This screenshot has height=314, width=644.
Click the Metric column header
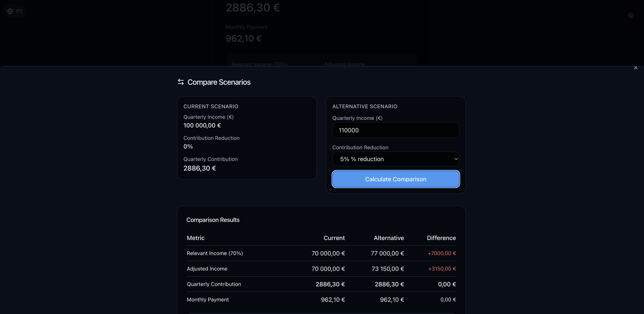[x=195, y=238]
